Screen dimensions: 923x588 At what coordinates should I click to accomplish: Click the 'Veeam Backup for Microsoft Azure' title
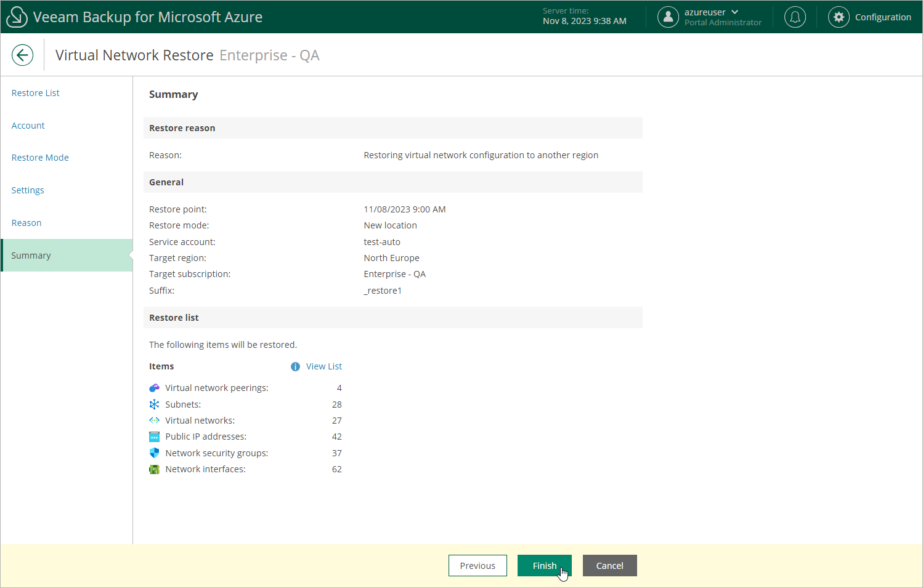coord(148,17)
